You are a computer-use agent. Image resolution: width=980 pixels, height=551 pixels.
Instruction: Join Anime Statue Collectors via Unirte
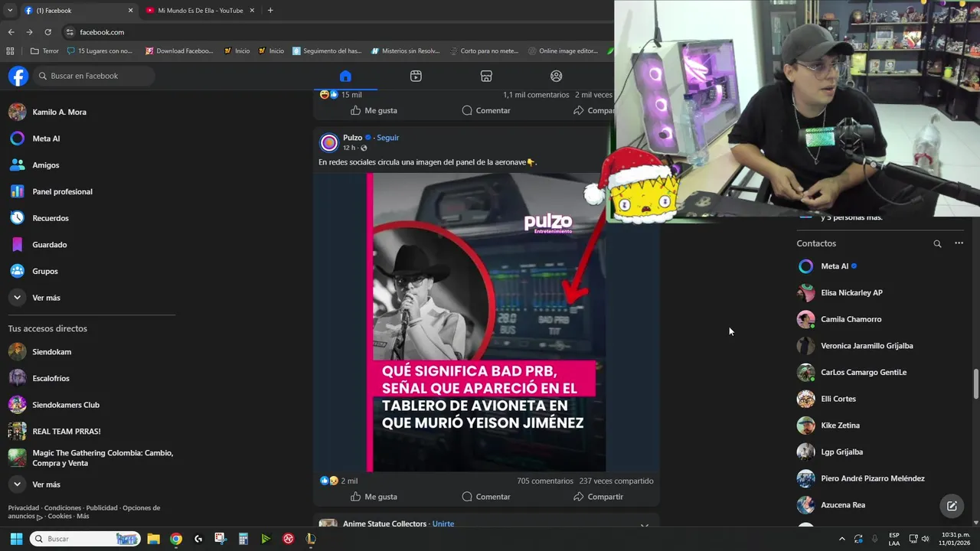click(x=443, y=524)
